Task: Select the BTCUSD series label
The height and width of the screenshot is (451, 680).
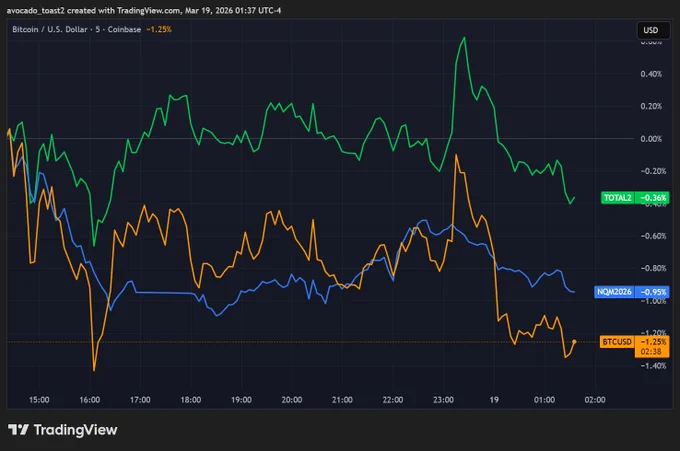Action: (617, 342)
